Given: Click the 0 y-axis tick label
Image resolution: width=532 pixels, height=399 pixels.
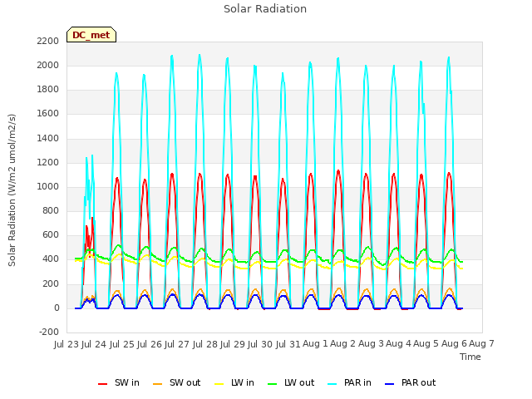Looking at the screenshot, I should coord(57,308).
